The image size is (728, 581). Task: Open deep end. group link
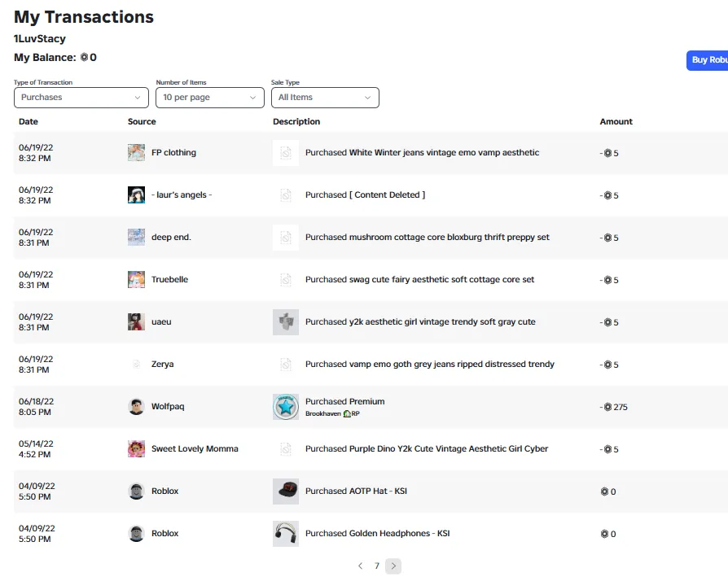click(x=171, y=237)
